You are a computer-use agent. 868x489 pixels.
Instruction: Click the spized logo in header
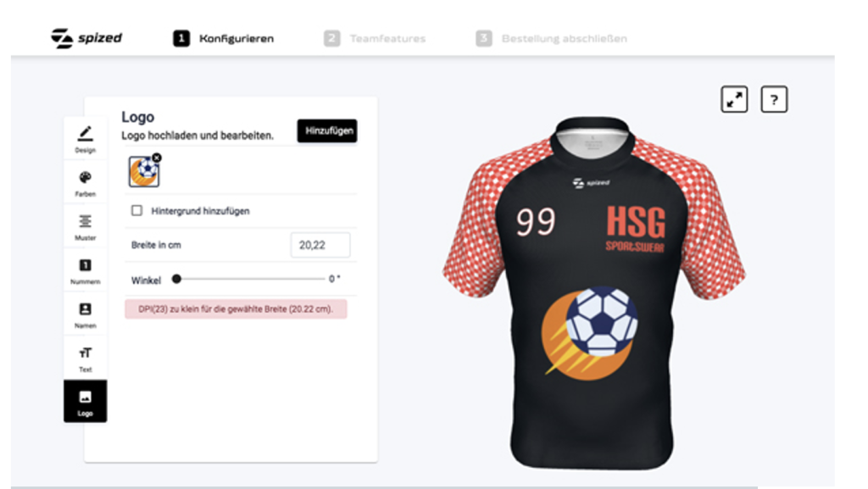click(x=86, y=38)
